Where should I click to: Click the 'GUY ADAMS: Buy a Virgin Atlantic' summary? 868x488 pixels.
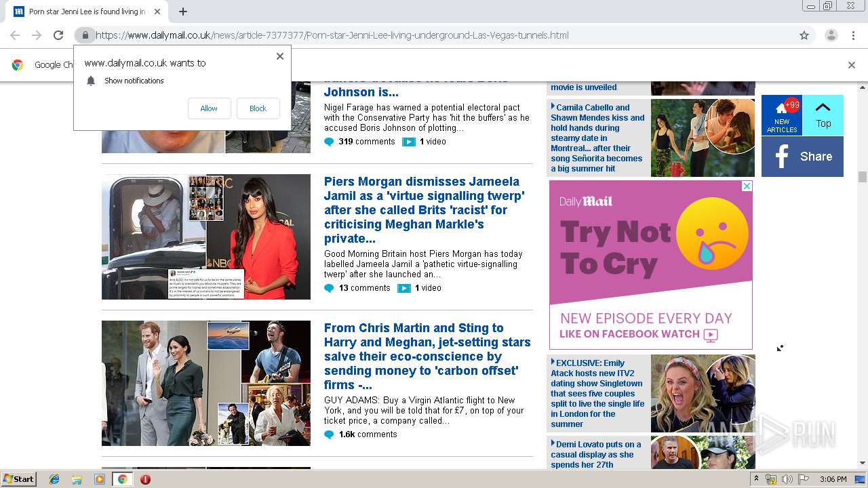coord(424,411)
